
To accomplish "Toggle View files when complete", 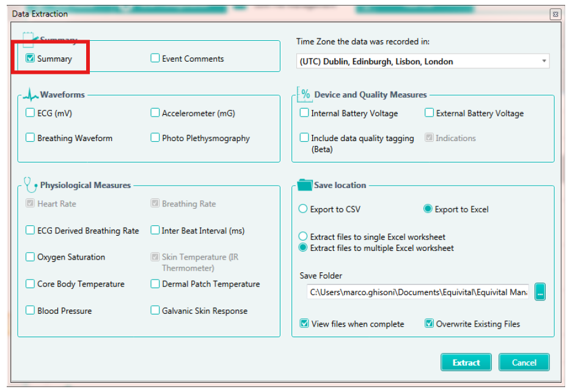I will coord(304,324).
